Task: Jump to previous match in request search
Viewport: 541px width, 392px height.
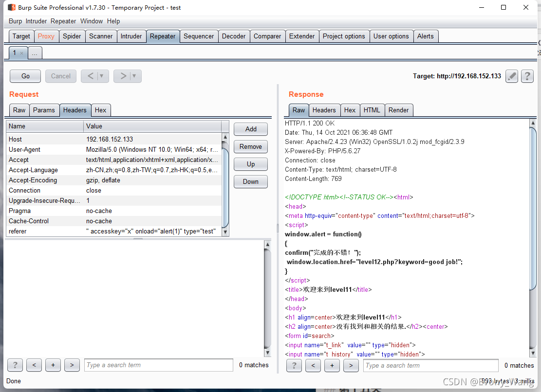Action: 34,365
